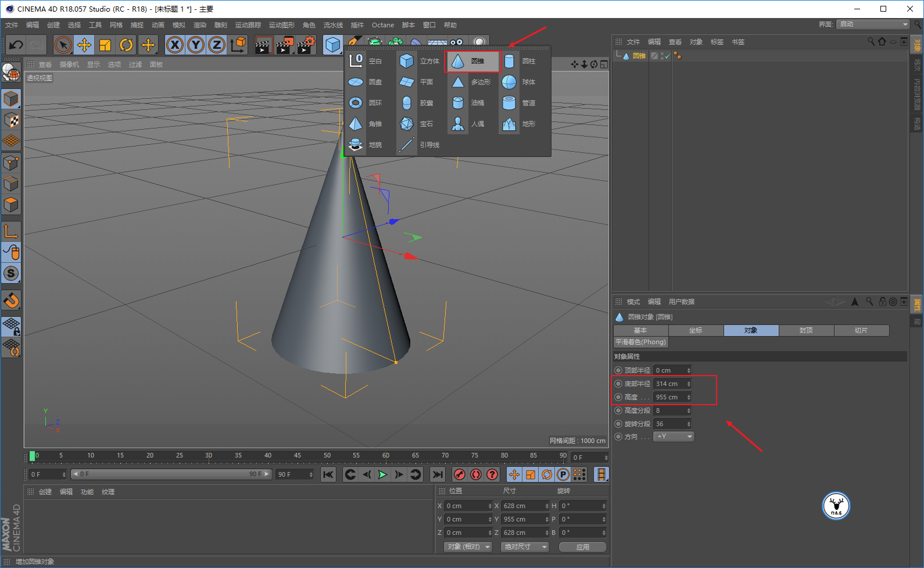The height and width of the screenshot is (568, 924).
Task: Switch to the 坐标 attribute tab
Action: (696, 330)
